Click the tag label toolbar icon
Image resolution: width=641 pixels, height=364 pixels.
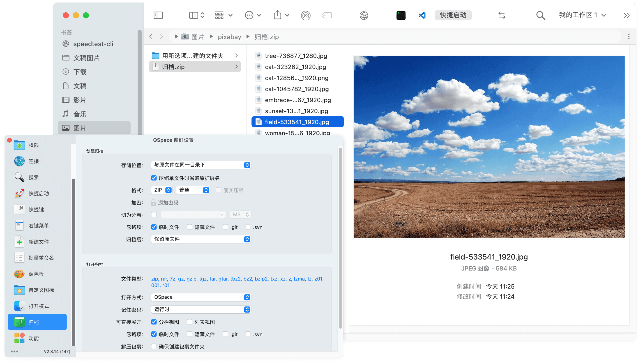pos(327,16)
